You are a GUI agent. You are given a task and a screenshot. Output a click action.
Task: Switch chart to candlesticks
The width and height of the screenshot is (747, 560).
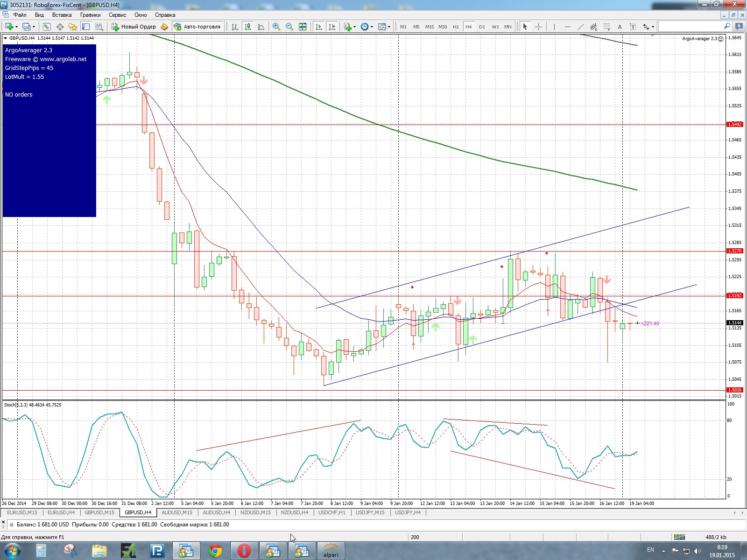pos(248,27)
